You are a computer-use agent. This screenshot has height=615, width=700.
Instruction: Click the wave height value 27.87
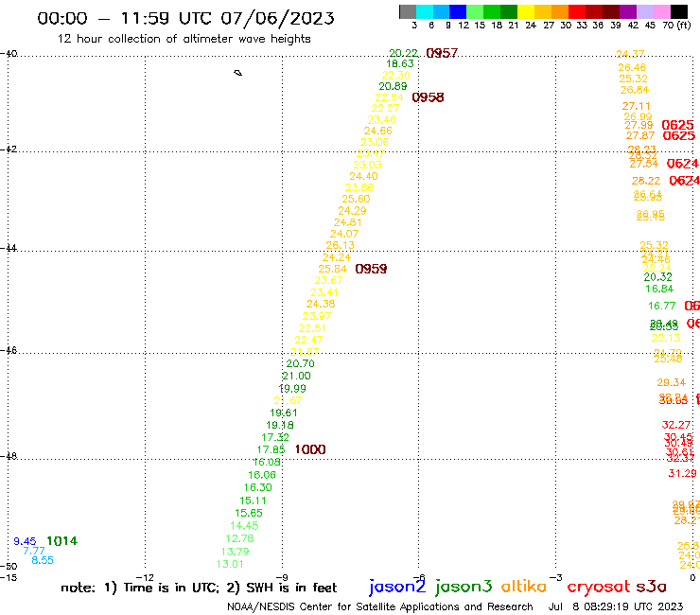[640, 135]
